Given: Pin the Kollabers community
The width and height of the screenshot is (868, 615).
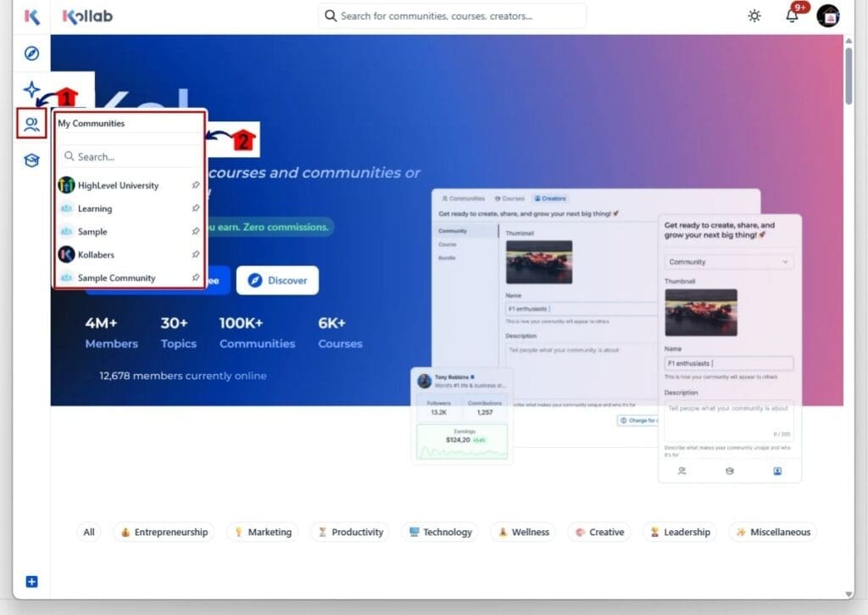Looking at the screenshot, I should [196, 254].
